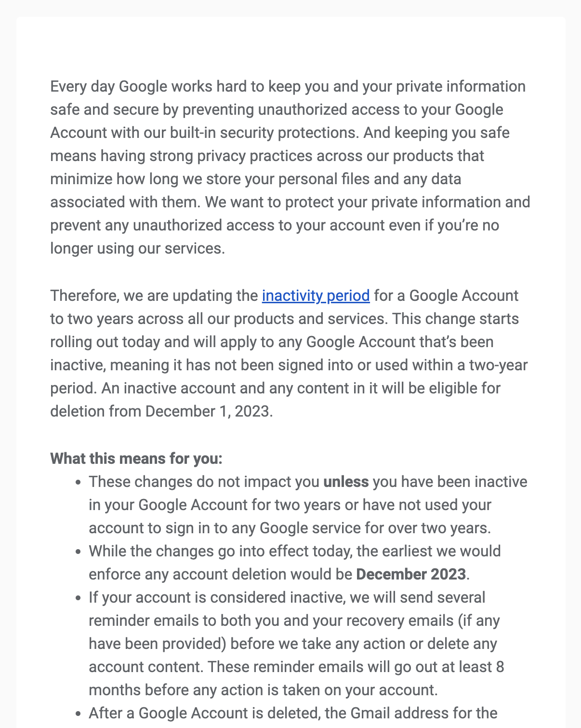
Task: Click the line starting "Therefore, we are updating"
Action: 155,296
